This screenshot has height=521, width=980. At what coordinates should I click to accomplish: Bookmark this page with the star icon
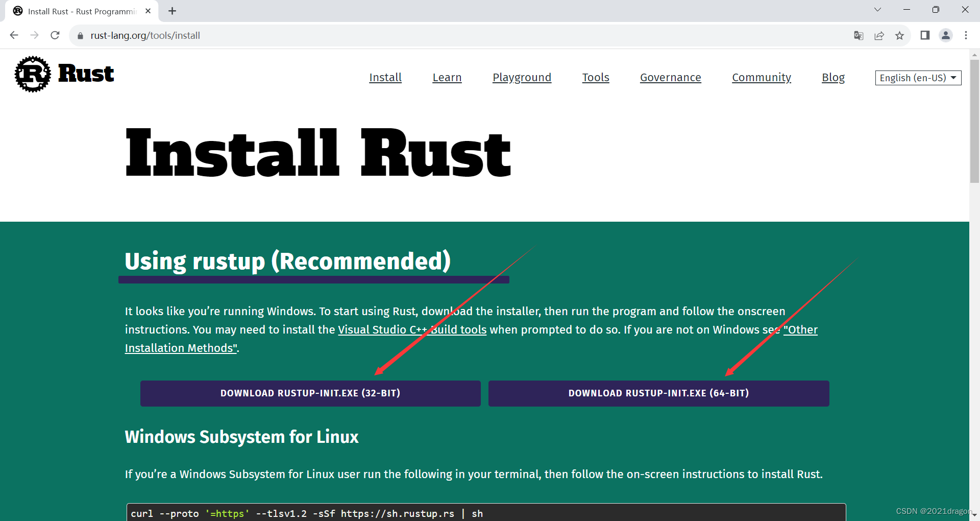pyautogui.click(x=899, y=35)
